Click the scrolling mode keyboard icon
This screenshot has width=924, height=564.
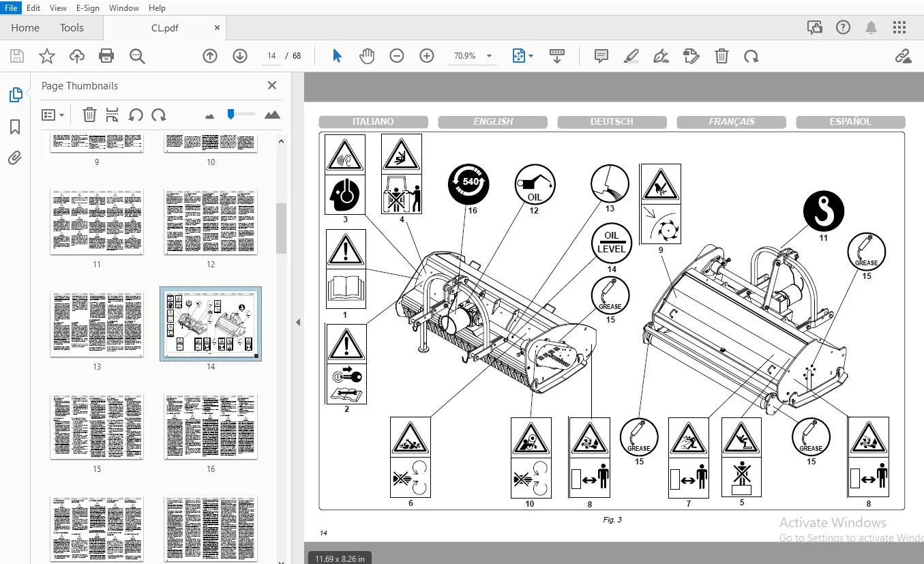click(557, 56)
